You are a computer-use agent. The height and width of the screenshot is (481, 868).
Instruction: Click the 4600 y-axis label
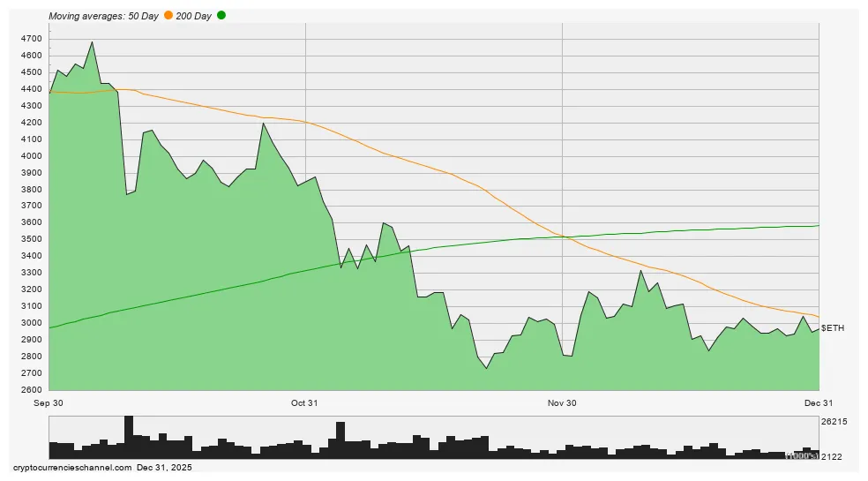click(31, 56)
